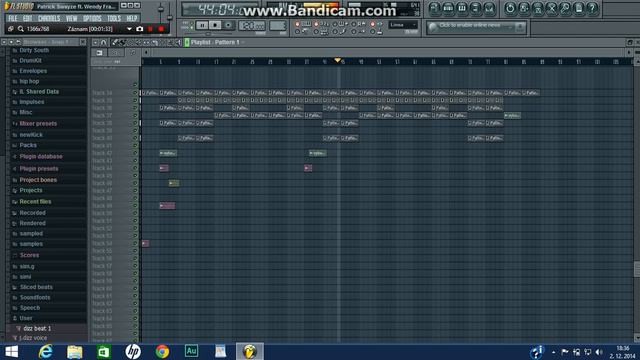Click the Bandicam magnifier zoom icon

[x=20, y=29]
